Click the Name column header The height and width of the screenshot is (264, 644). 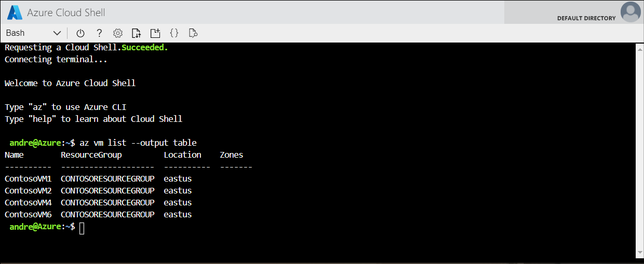point(14,155)
